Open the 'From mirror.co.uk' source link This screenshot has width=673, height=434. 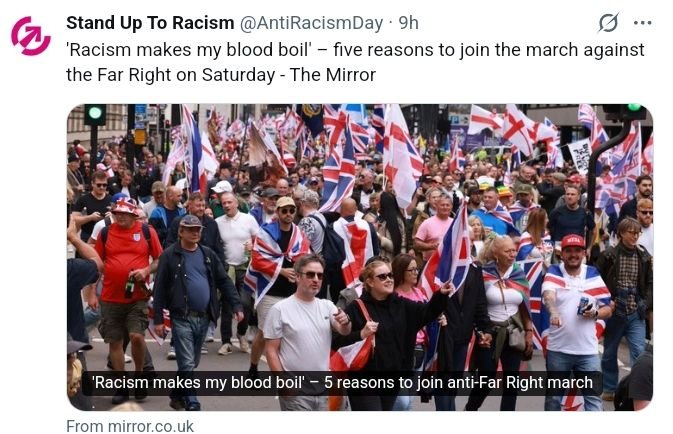click(x=130, y=426)
